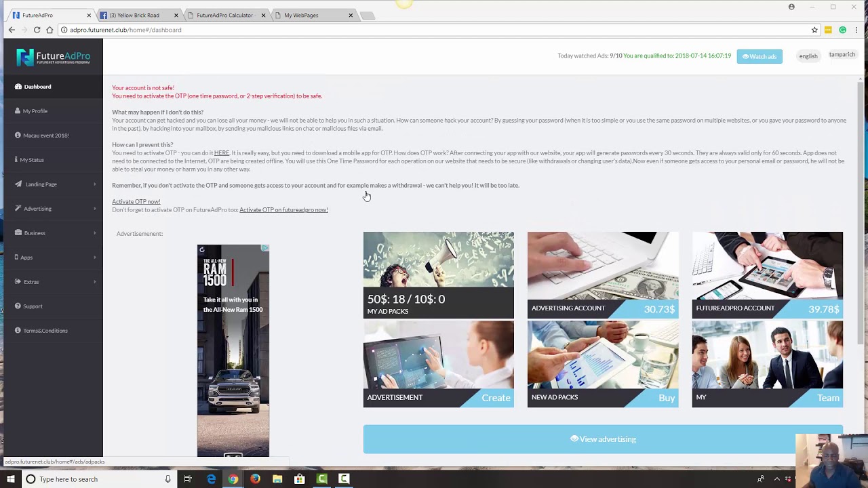Click the address bar URL
Viewport: 868px width, 488px height.
(x=125, y=30)
